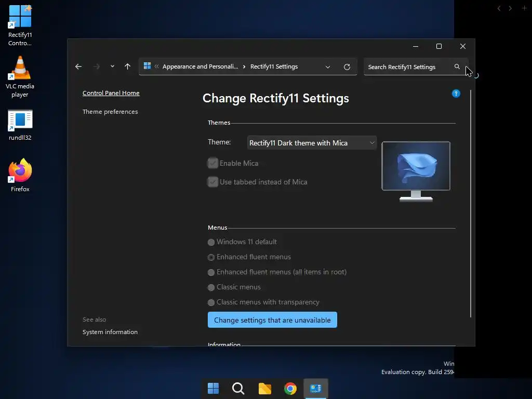Viewport: 532px width, 399px height.
Task: Open taskbar Search
Action: pyautogui.click(x=238, y=388)
